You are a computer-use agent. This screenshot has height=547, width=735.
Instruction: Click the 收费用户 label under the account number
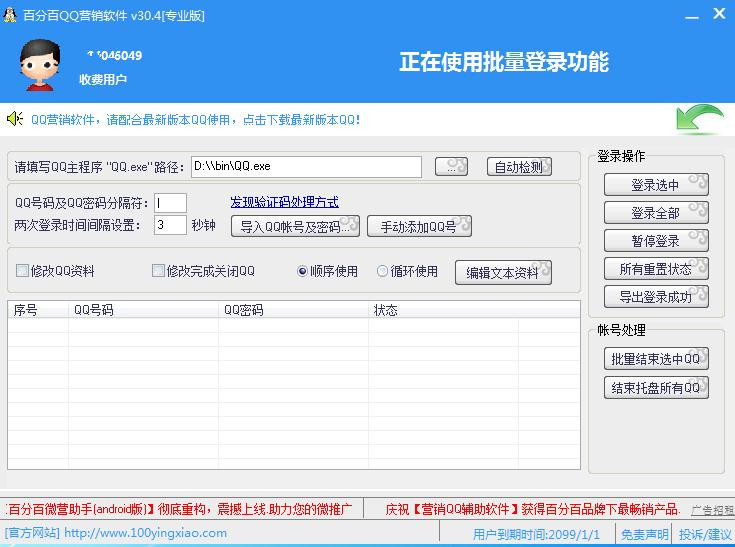click(103, 79)
